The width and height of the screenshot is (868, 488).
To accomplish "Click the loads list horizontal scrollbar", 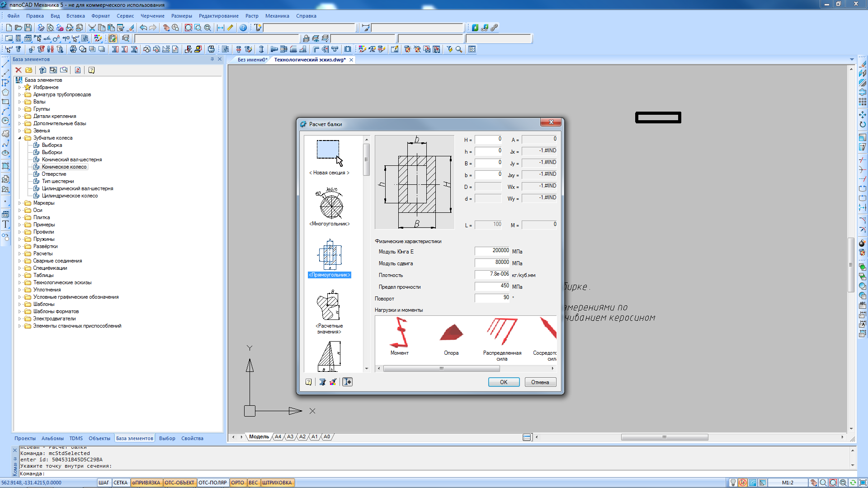I will (441, 369).
